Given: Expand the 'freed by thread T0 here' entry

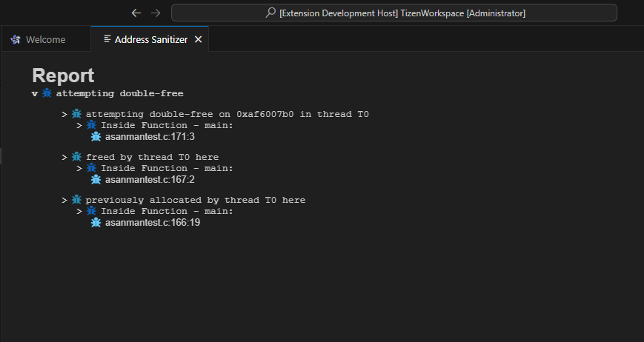Looking at the screenshot, I should tap(65, 158).
